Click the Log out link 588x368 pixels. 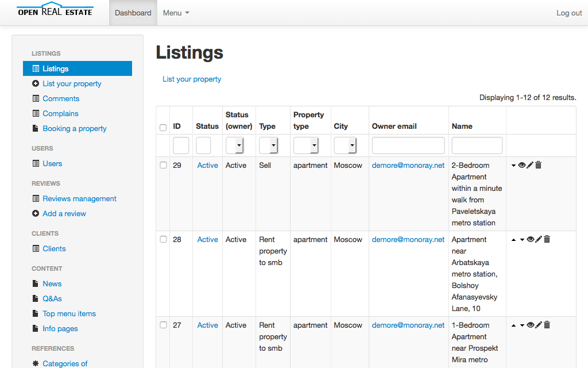[569, 13]
